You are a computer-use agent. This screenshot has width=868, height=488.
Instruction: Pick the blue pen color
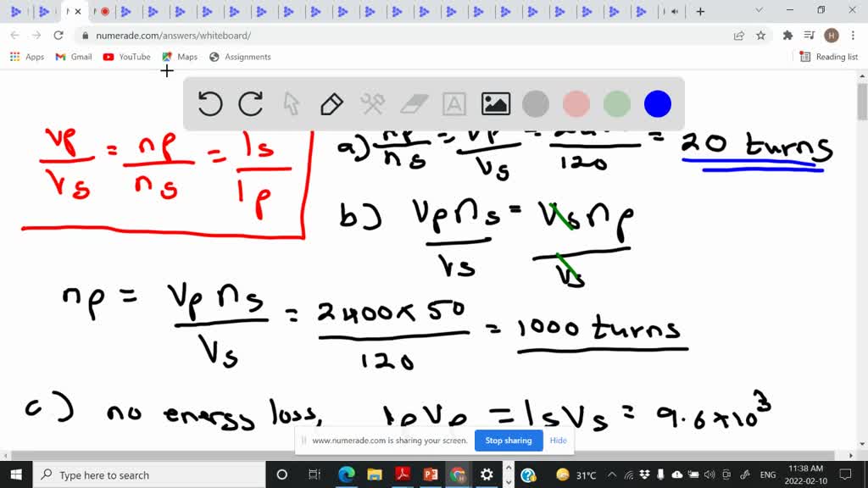(x=658, y=104)
